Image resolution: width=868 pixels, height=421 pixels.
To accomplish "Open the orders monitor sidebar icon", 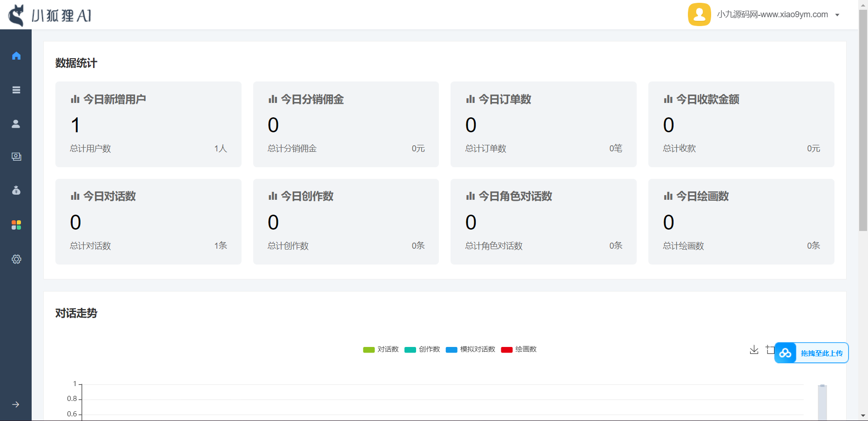I will (x=16, y=156).
